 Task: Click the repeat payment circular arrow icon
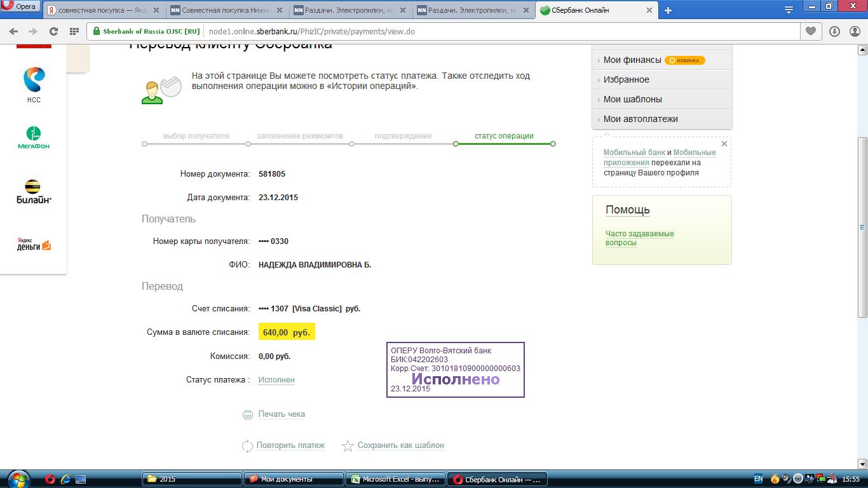(x=247, y=446)
